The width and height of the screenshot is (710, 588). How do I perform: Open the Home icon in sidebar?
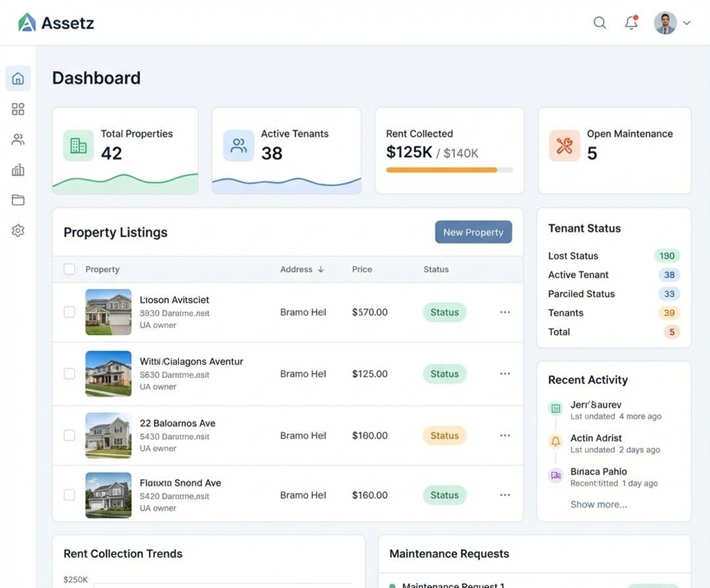tap(18, 79)
